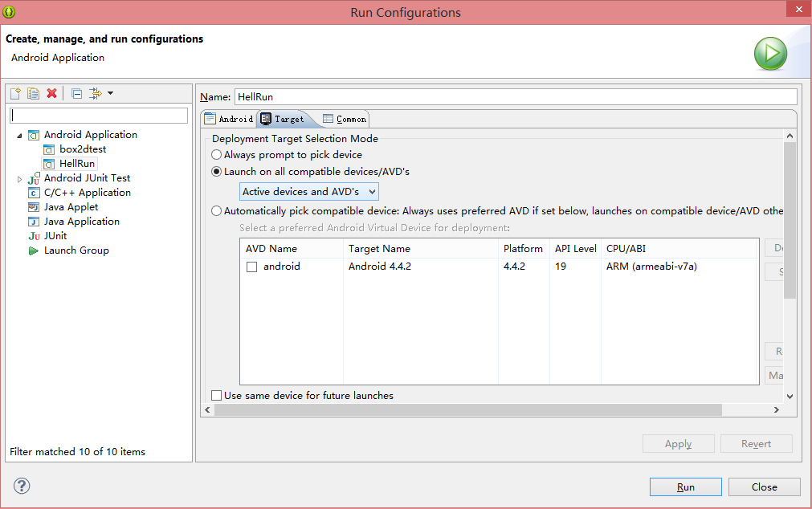Viewport: 812px width, 509px height.
Task: Switch to the Common tab
Action: [x=345, y=119]
